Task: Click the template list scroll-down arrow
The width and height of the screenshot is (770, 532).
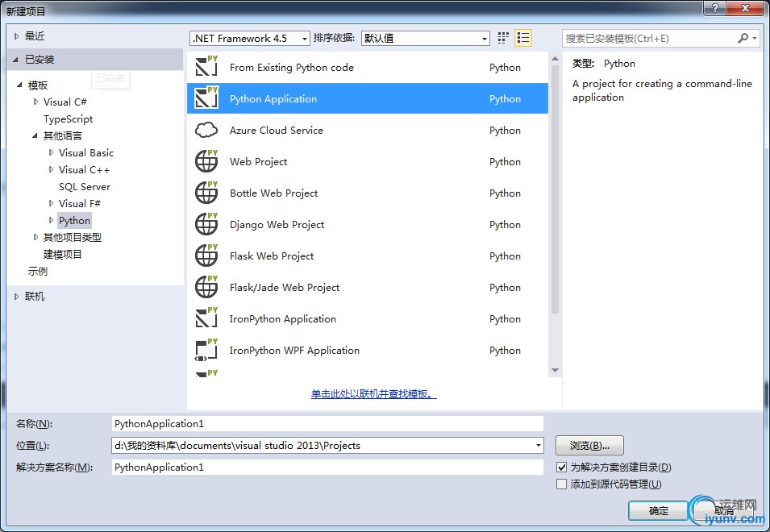Action: tap(555, 371)
